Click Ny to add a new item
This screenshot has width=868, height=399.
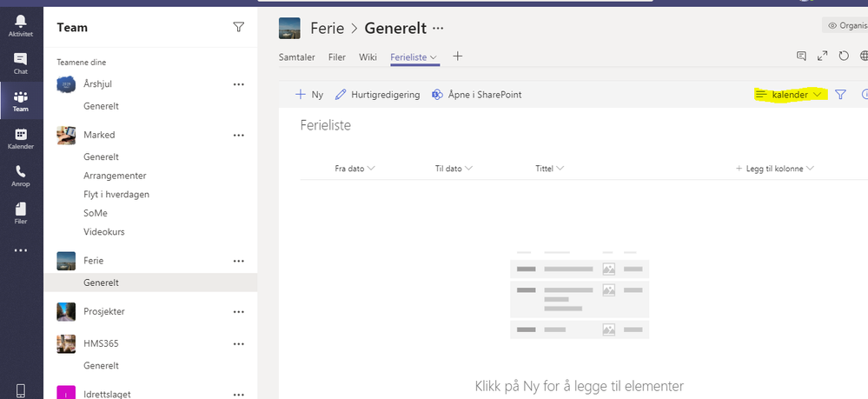point(309,95)
